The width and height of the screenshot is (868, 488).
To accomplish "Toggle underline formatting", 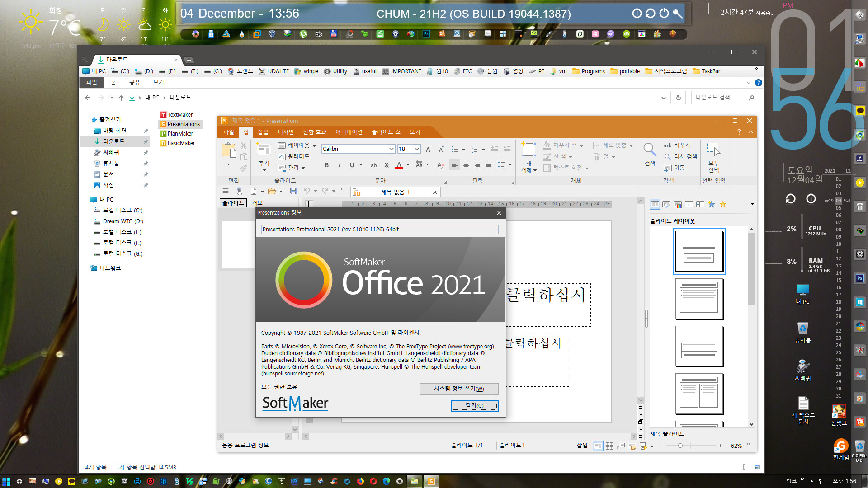I will [x=352, y=165].
